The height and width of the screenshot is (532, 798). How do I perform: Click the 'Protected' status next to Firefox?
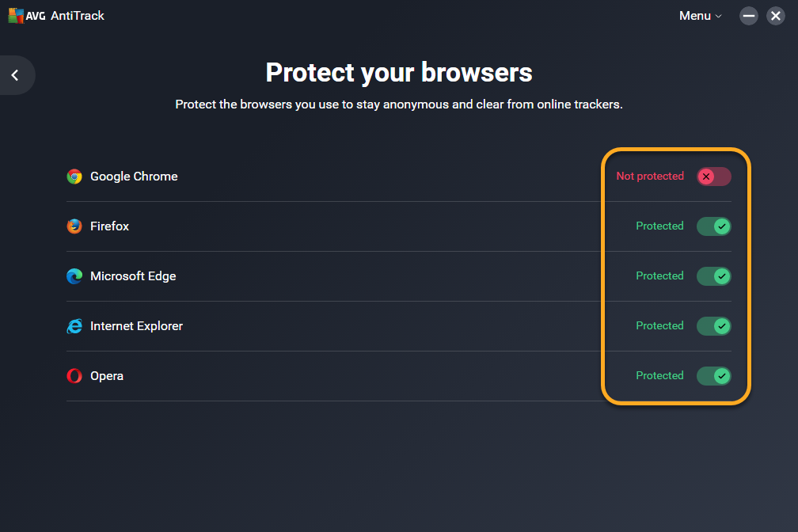point(659,226)
